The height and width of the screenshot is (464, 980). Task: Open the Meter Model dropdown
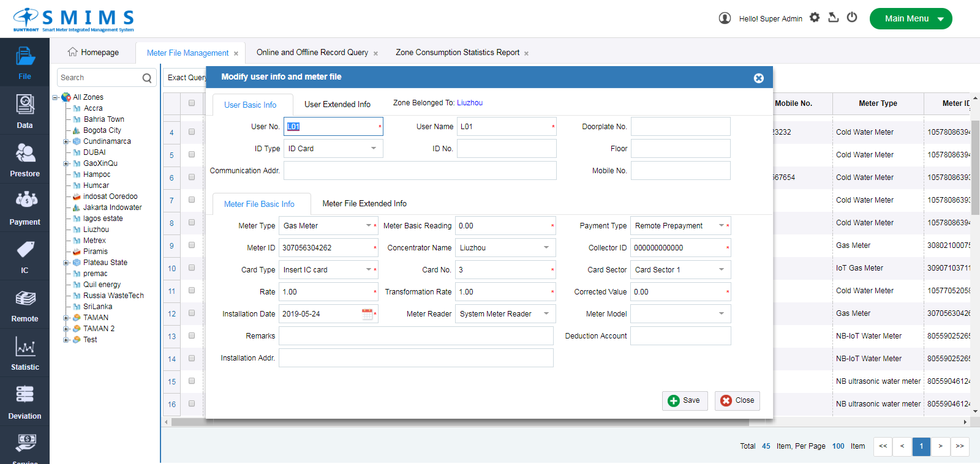point(680,314)
